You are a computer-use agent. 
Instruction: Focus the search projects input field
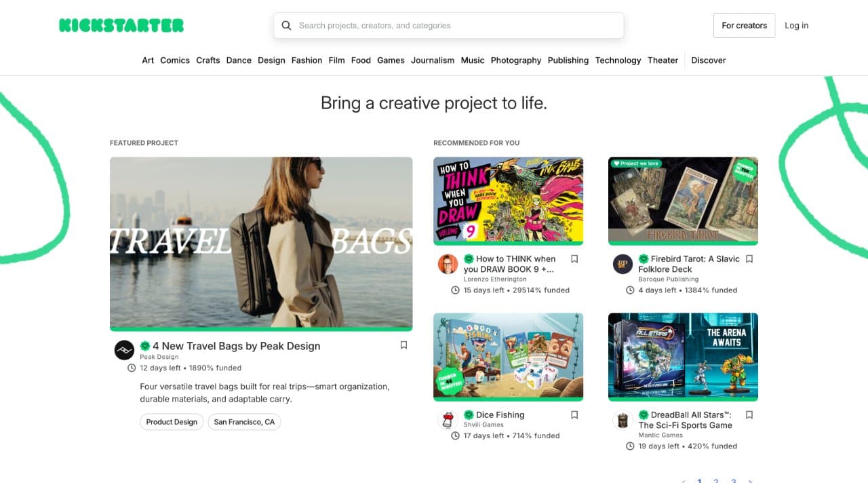tap(448, 26)
